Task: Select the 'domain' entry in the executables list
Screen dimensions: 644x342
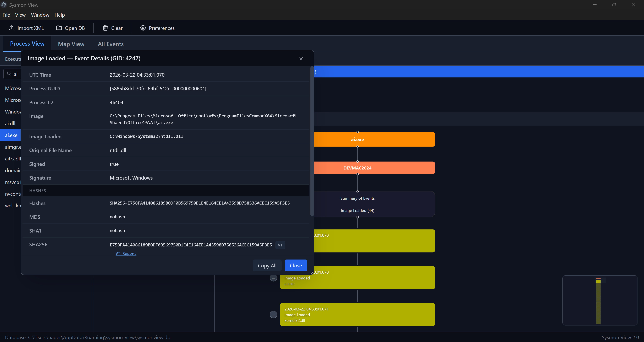Action: [10, 170]
